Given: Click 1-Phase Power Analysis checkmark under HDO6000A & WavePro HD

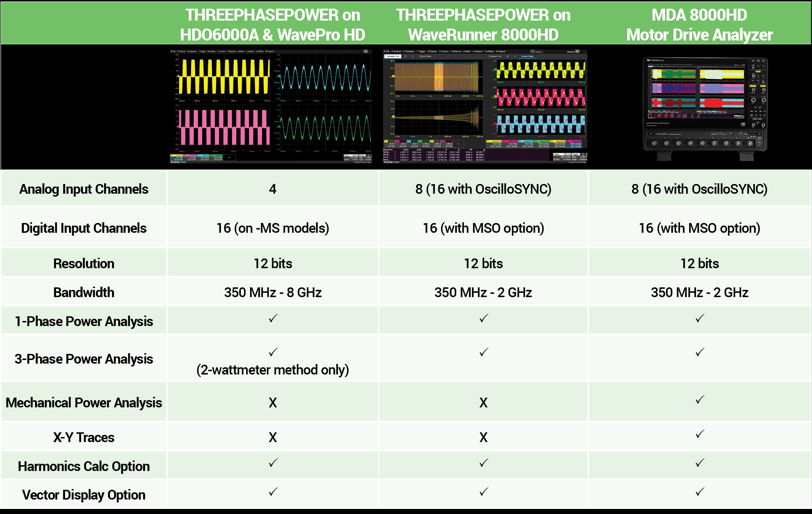Looking at the screenshot, I should [273, 318].
